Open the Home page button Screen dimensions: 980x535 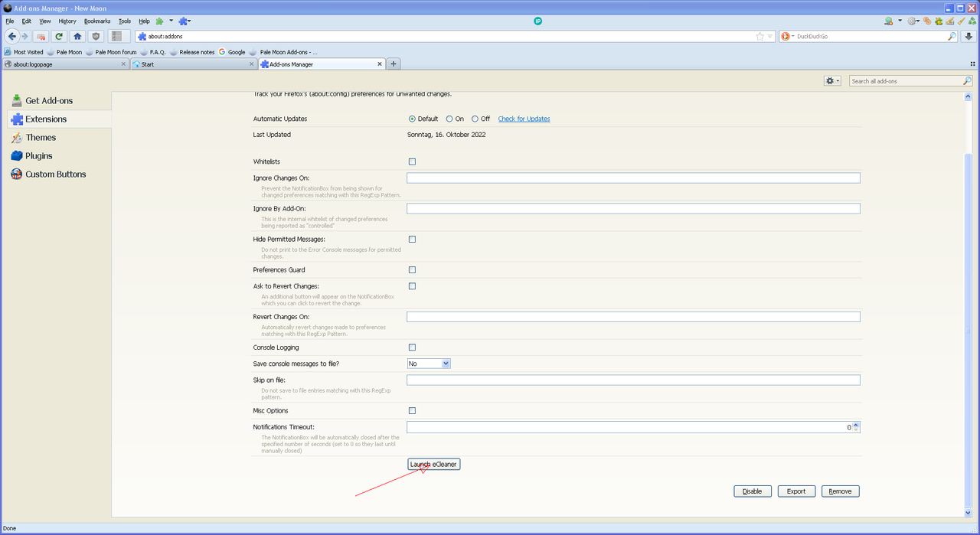pyautogui.click(x=77, y=36)
